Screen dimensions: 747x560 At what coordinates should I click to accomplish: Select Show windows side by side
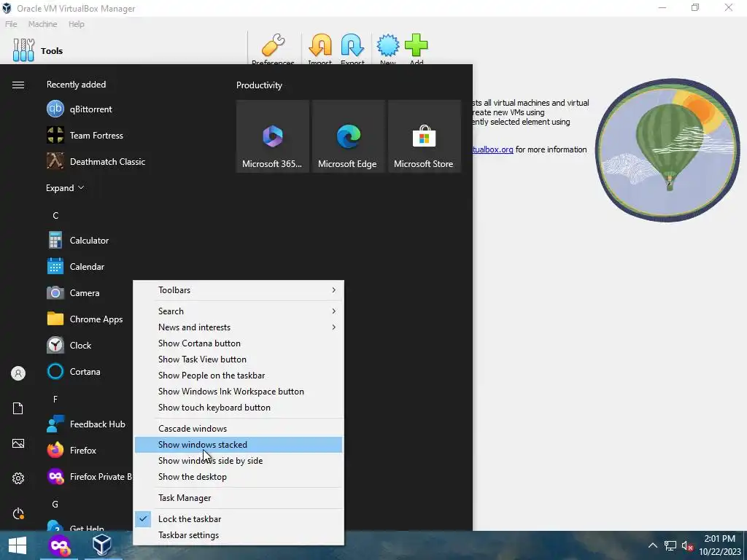click(239, 461)
